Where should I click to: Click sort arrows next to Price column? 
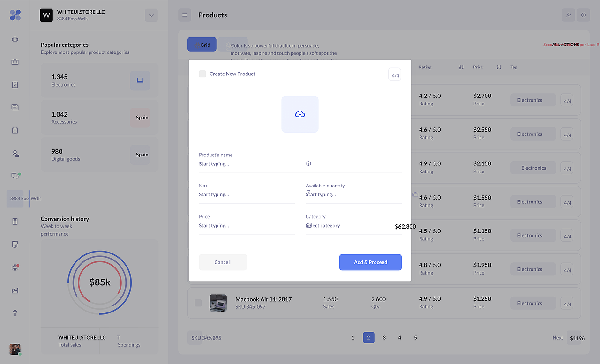click(499, 67)
